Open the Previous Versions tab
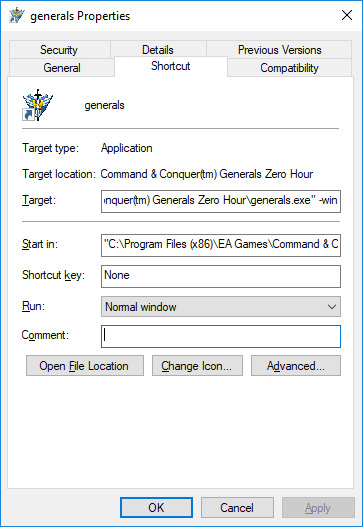Screen dimensions: 363x527 [x=279, y=50]
